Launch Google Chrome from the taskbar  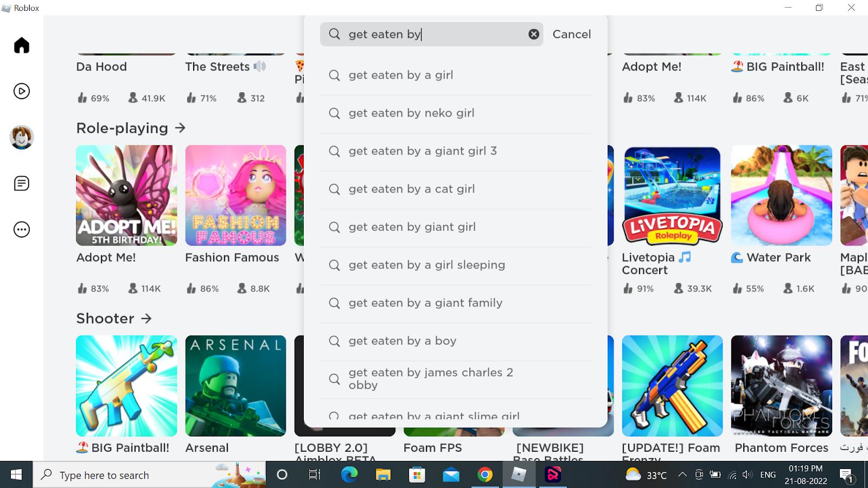pos(485,475)
